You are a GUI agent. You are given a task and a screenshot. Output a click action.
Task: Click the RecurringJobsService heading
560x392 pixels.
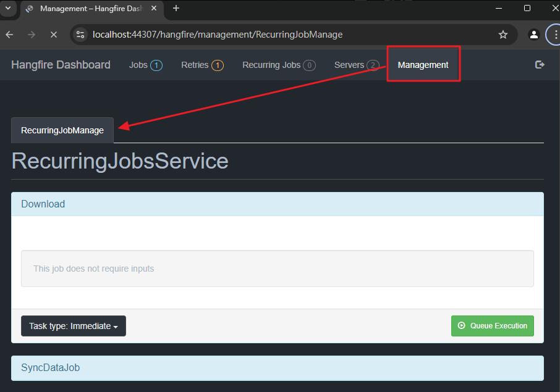point(120,161)
